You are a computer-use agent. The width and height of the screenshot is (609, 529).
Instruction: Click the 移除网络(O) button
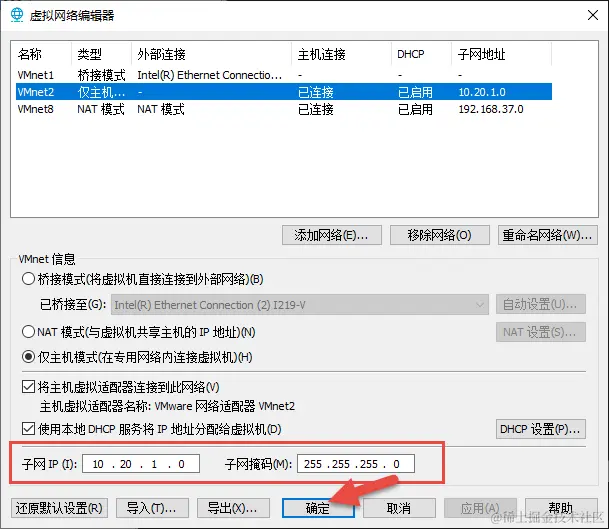click(440, 235)
